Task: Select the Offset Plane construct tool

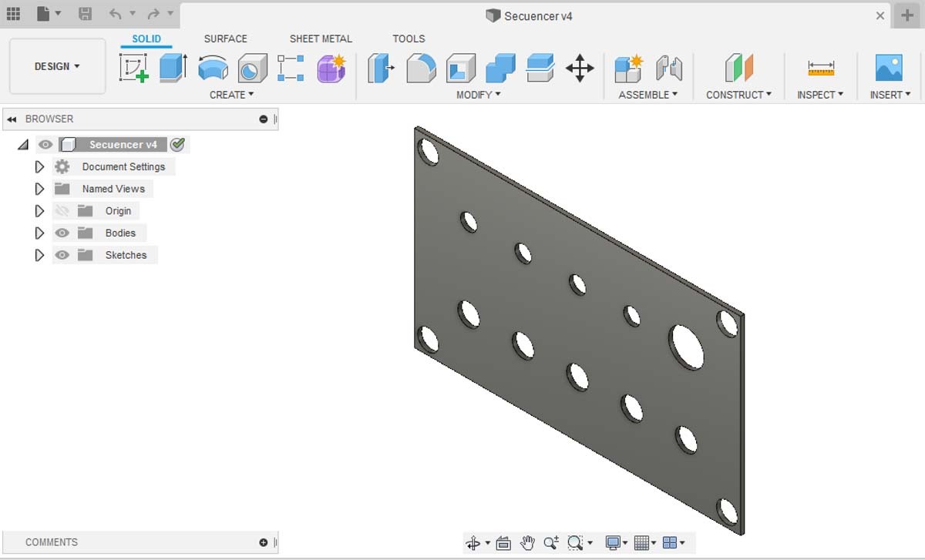Action: pyautogui.click(x=739, y=68)
